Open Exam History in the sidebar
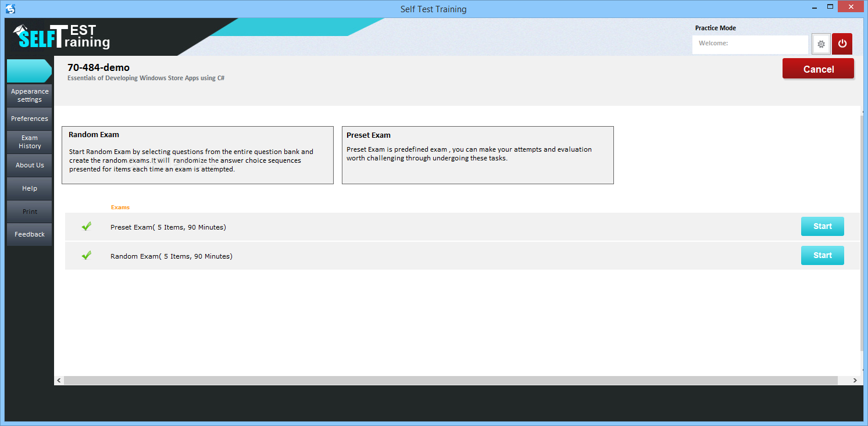Screen dimensions: 868x426 (x=30, y=142)
